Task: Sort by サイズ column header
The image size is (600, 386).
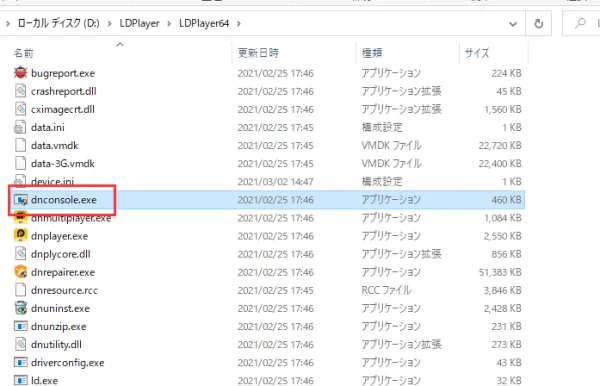Action: 477,53
